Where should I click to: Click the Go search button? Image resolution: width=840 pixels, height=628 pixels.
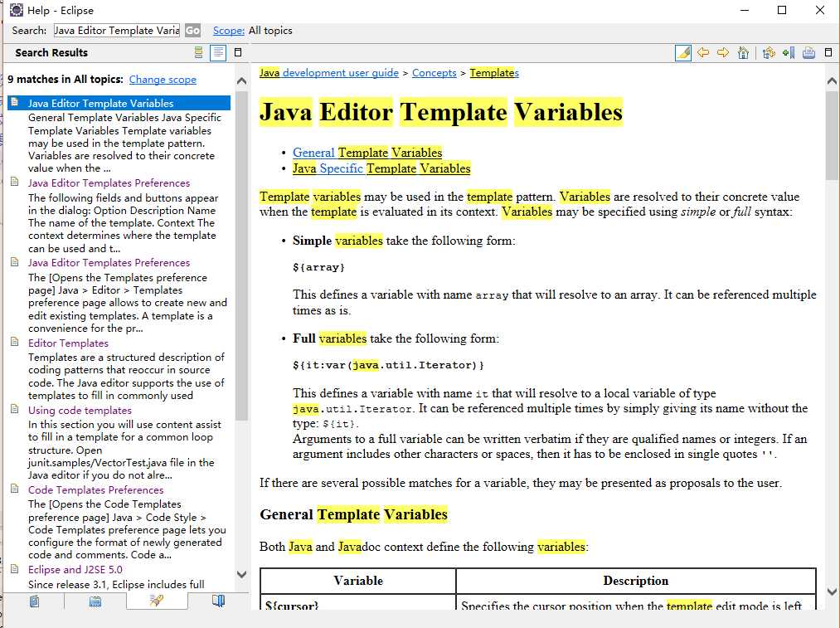coord(192,31)
